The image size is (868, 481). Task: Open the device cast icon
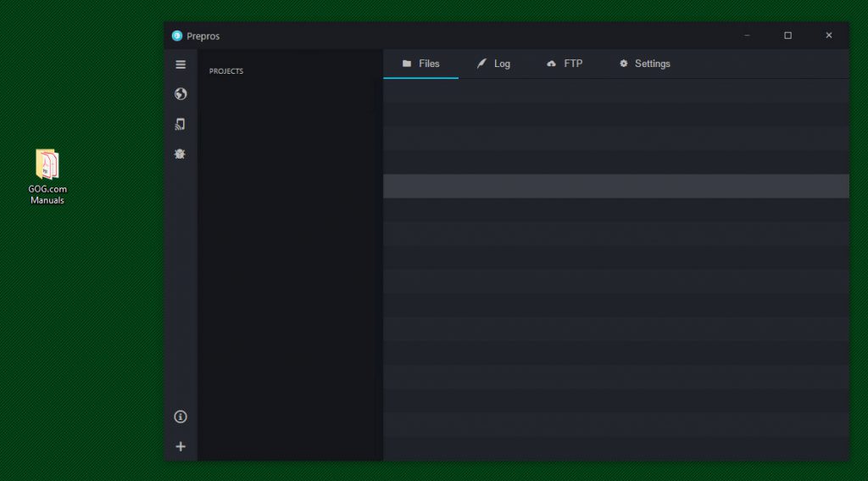coord(180,124)
